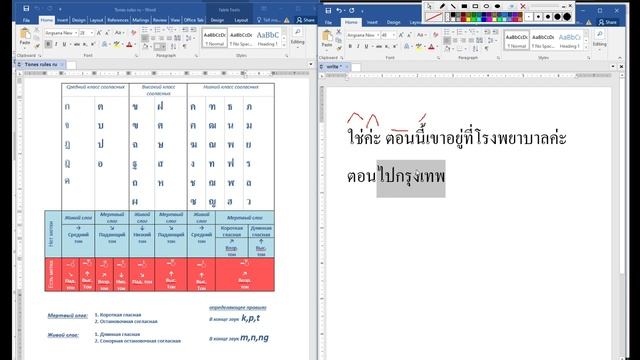The width and height of the screenshot is (640, 360).
Task: Clear all formatting in Tones rules window
Action: [x=133, y=33]
